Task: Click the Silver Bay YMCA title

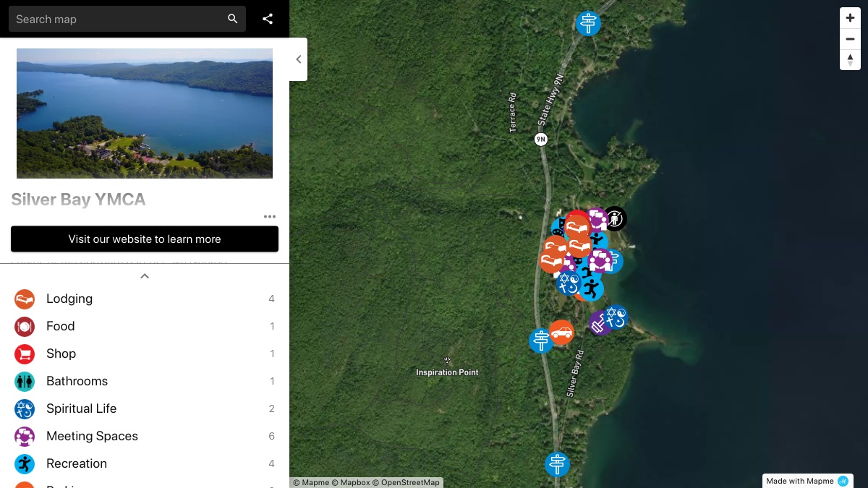Action: [78, 200]
